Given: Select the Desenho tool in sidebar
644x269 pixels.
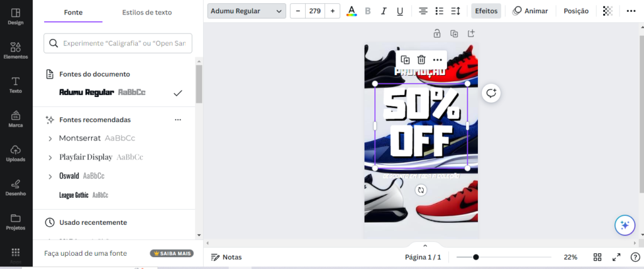Looking at the screenshot, I should [16, 187].
